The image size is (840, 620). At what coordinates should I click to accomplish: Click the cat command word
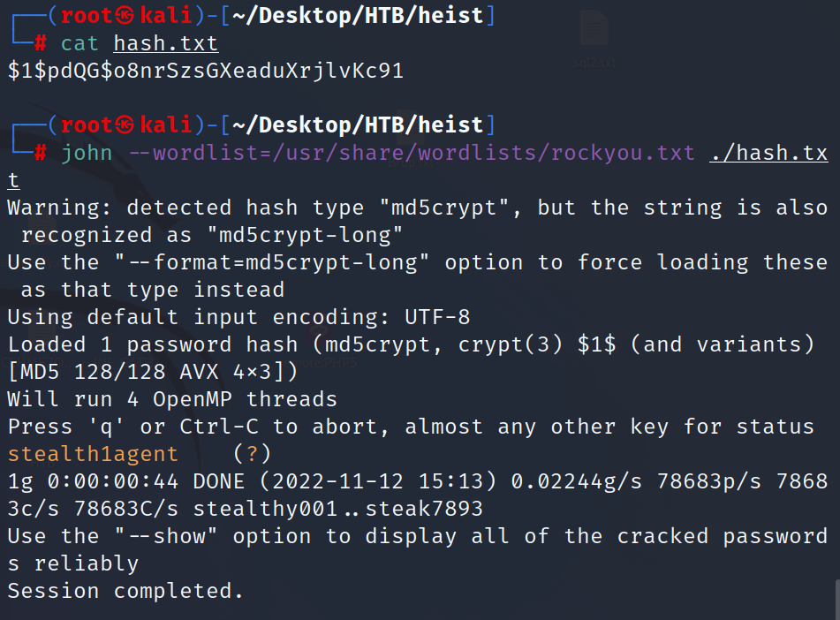pos(79,43)
